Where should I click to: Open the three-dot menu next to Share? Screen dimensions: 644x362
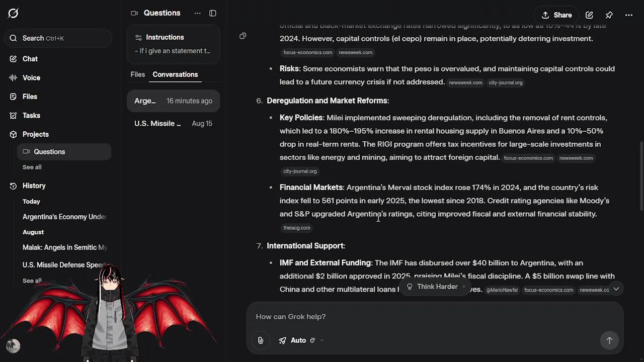[x=629, y=15]
